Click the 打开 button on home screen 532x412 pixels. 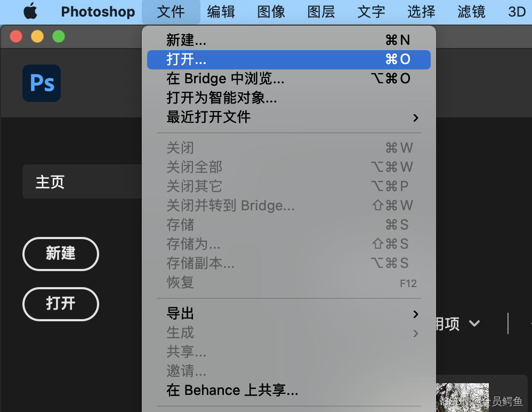click(61, 304)
